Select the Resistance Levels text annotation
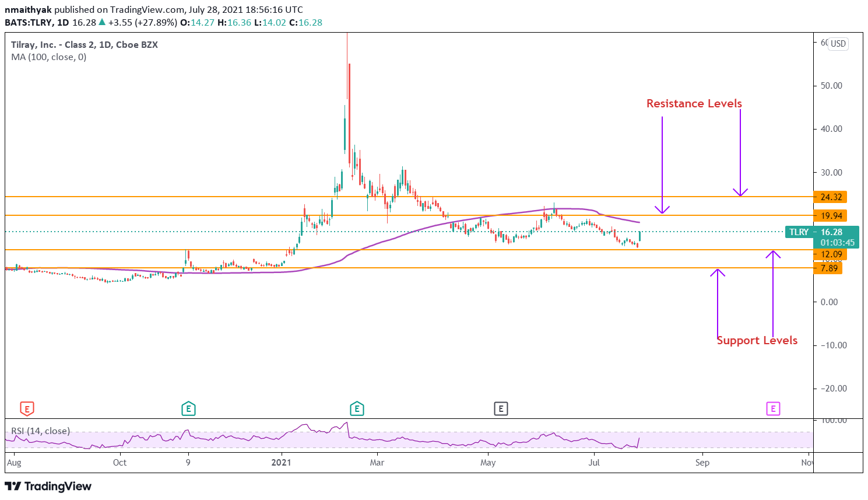The image size is (868, 500). [x=693, y=103]
